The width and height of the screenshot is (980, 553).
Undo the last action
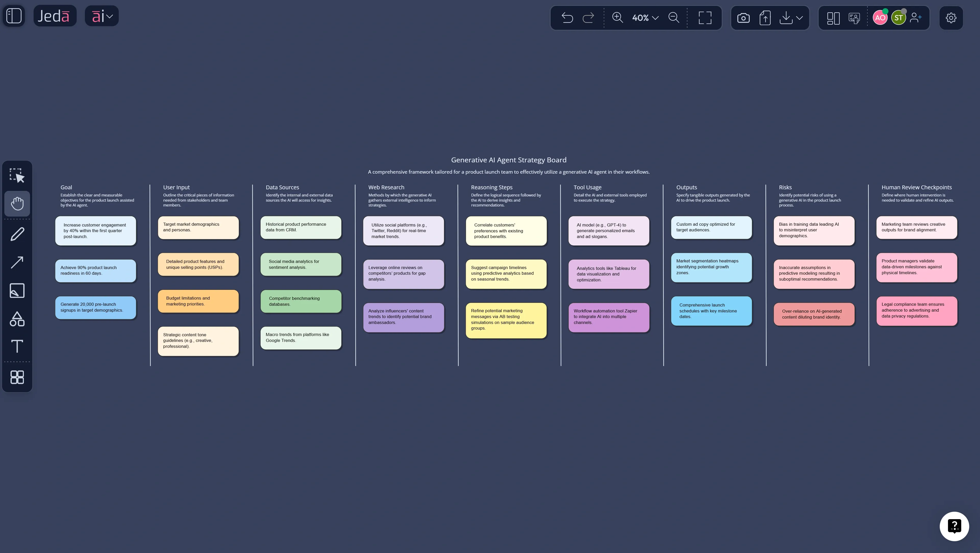pyautogui.click(x=567, y=17)
